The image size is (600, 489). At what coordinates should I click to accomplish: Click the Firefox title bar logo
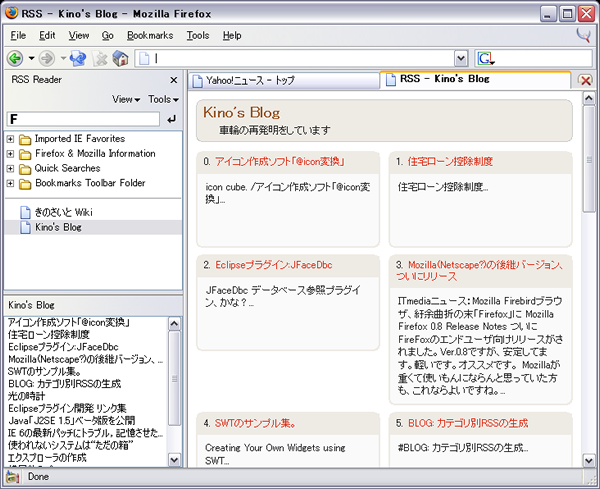(11, 13)
